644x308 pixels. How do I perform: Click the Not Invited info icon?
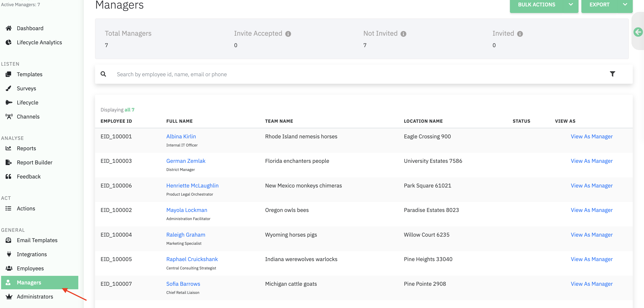click(403, 34)
